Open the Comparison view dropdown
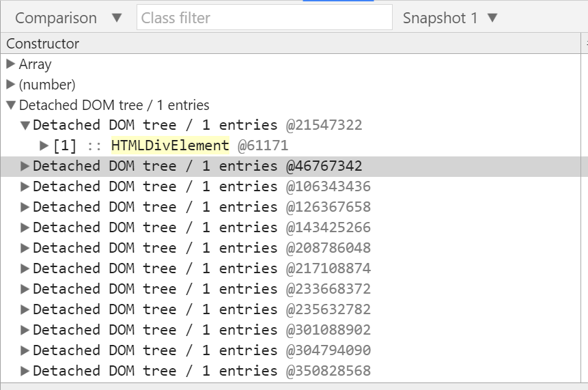Image resolution: width=588 pixels, height=390 pixels. pyautogui.click(x=68, y=18)
